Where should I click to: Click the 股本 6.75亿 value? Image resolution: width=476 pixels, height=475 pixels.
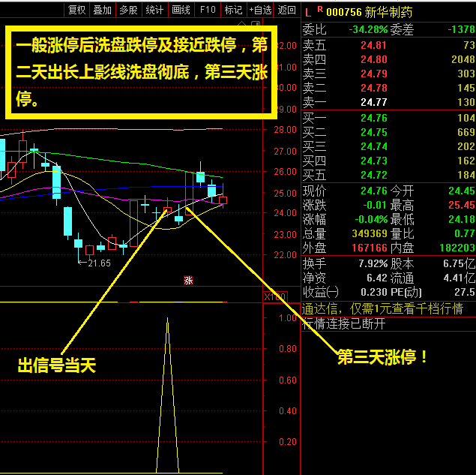(459, 263)
